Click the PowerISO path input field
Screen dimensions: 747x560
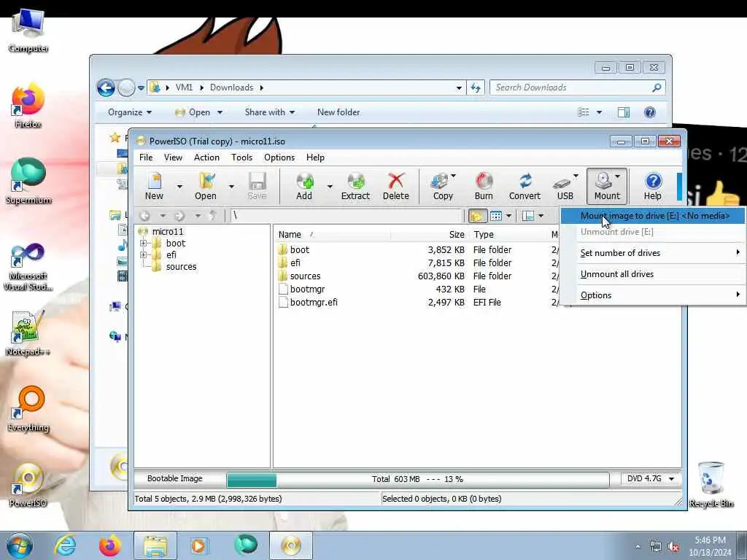click(347, 216)
